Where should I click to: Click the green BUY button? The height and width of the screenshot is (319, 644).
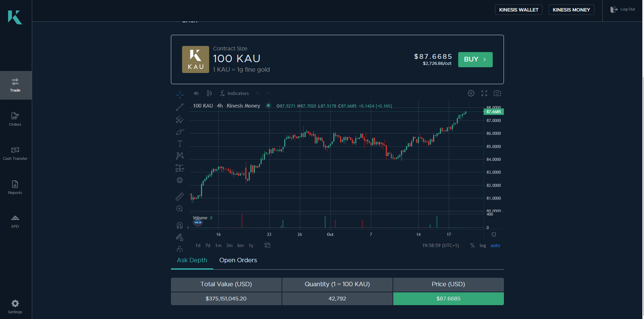[475, 59]
